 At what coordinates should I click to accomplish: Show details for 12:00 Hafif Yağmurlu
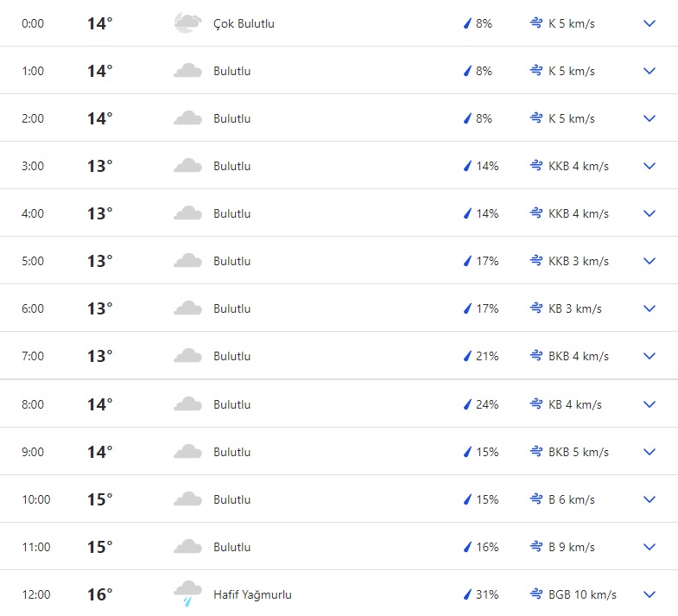649,594
